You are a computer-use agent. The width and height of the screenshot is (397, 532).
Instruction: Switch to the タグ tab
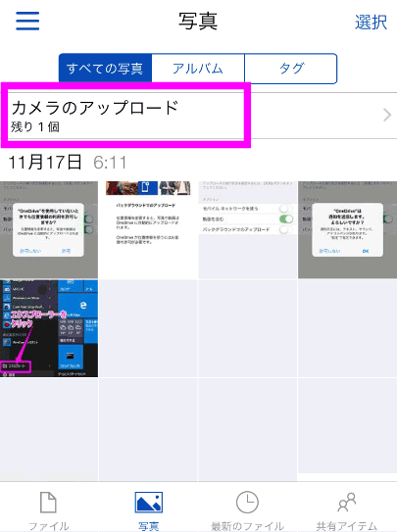click(x=291, y=69)
